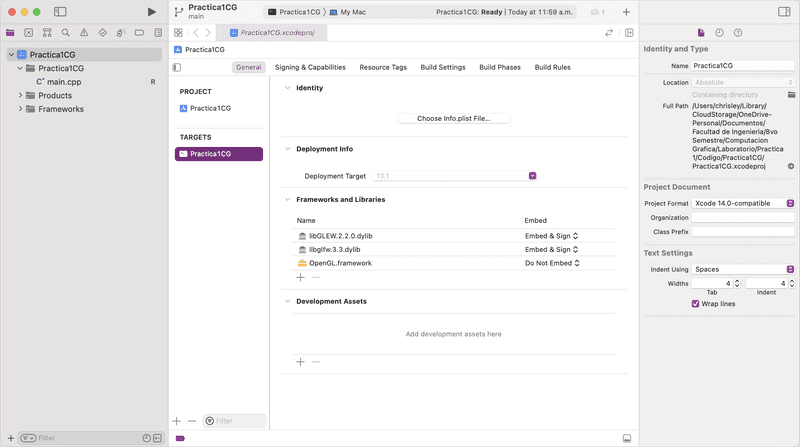The image size is (800, 447).
Task: Collapse the Practica1CG group folder
Action: [x=20, y=68]
